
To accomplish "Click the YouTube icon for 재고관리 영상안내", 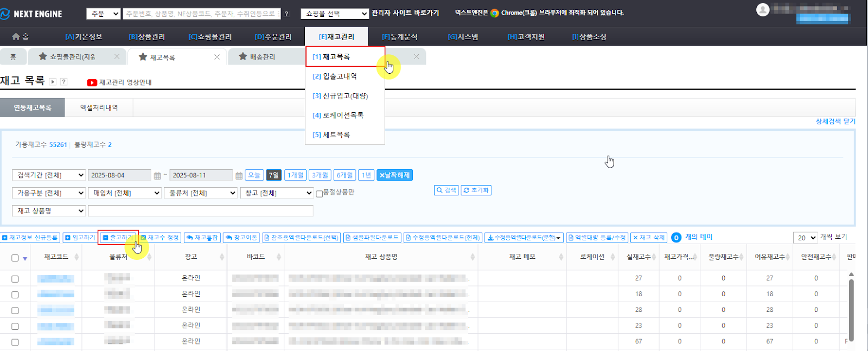I will pos(92,82).
